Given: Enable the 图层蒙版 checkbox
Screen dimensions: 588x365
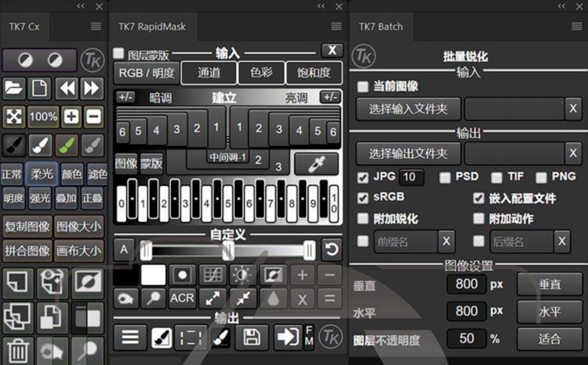Looking at the screenshot, I should click(119, 54).
